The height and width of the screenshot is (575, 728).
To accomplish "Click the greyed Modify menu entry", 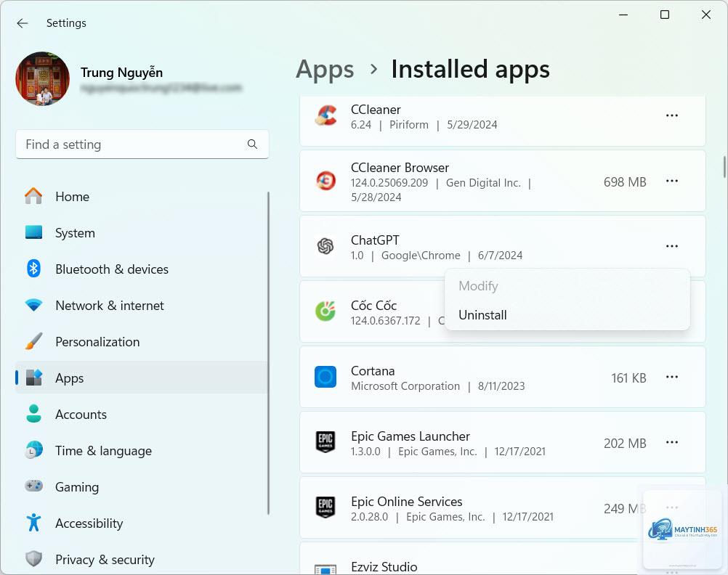I will click(567, 286).
